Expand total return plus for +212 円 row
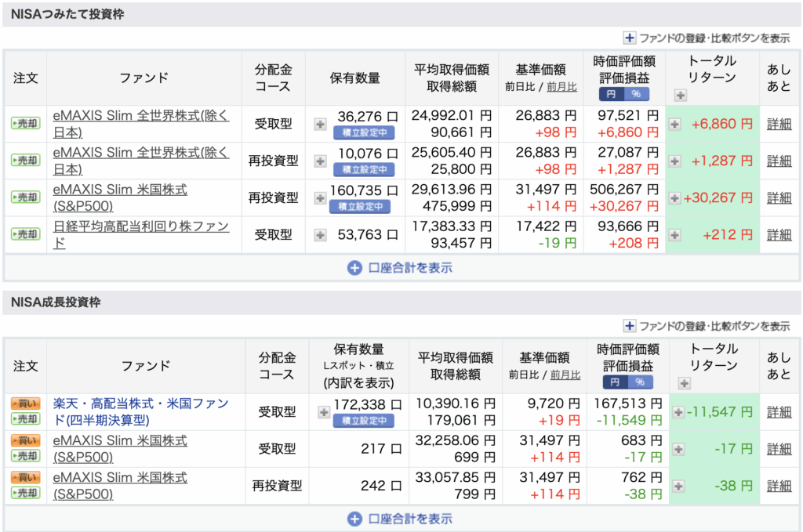 point(675,235)
